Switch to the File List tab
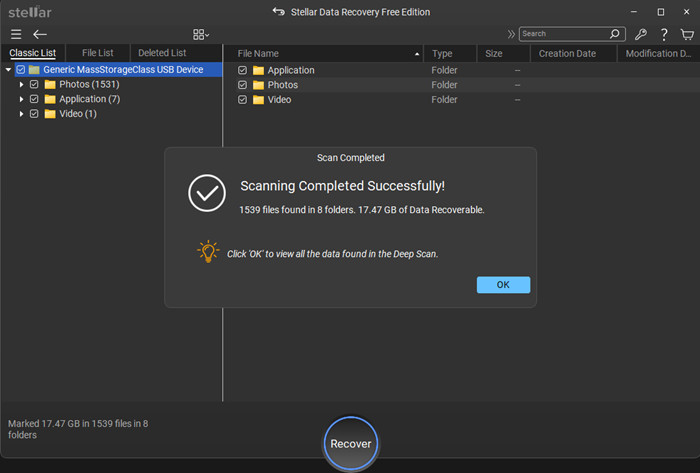This screenshot has width=700, height=473. point(97,53)
